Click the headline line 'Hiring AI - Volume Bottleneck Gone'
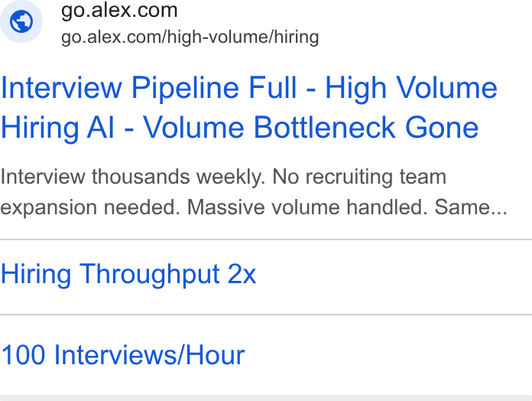 (239, 128)
